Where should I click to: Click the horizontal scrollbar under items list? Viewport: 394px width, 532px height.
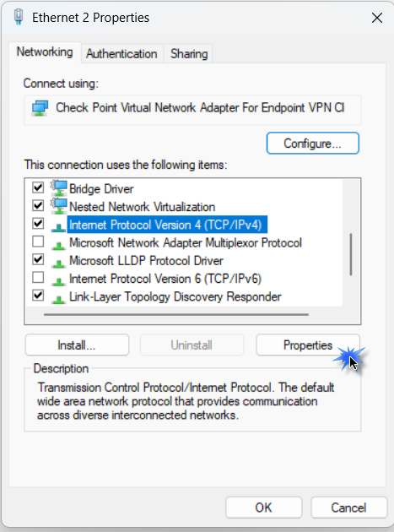click(176, 314)
